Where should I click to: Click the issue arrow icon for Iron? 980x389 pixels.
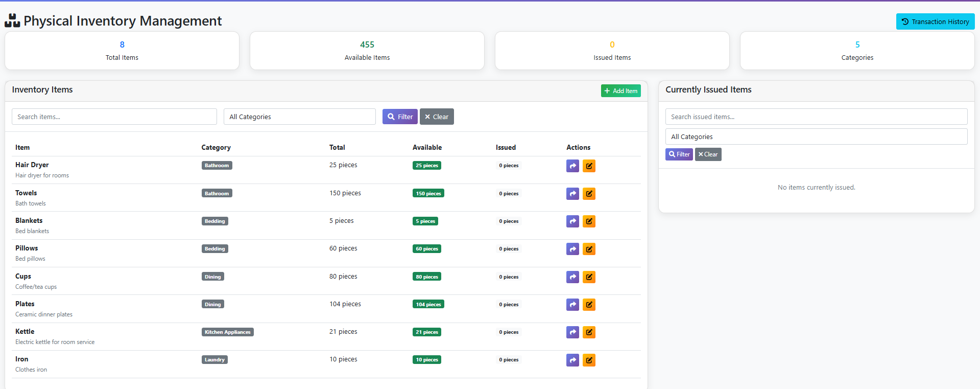[x=572, y=360]
